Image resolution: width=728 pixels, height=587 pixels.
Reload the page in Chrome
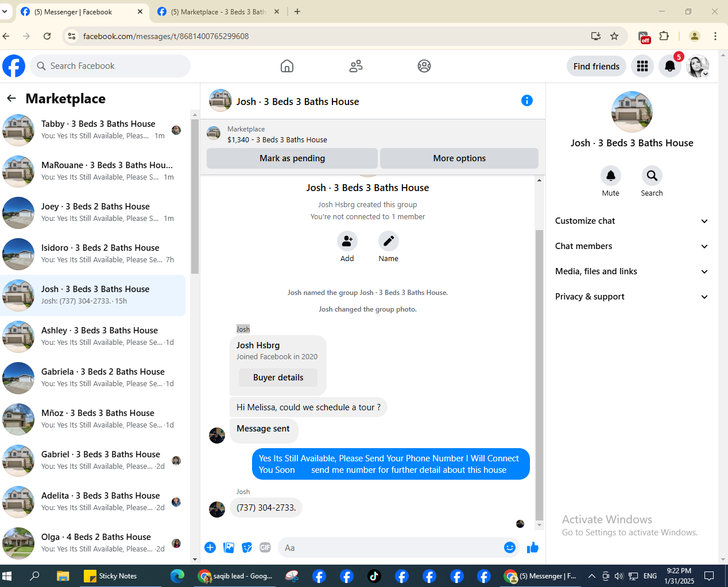pos(47,36)
